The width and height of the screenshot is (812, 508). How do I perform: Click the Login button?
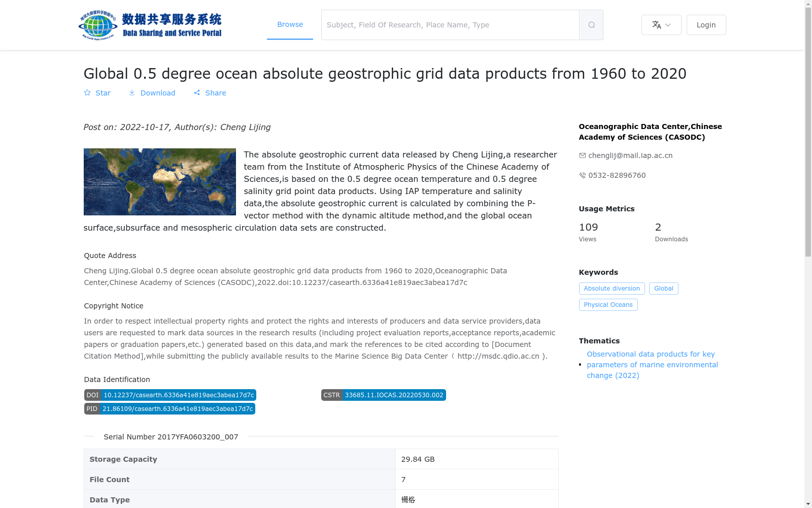pos(706,25)
